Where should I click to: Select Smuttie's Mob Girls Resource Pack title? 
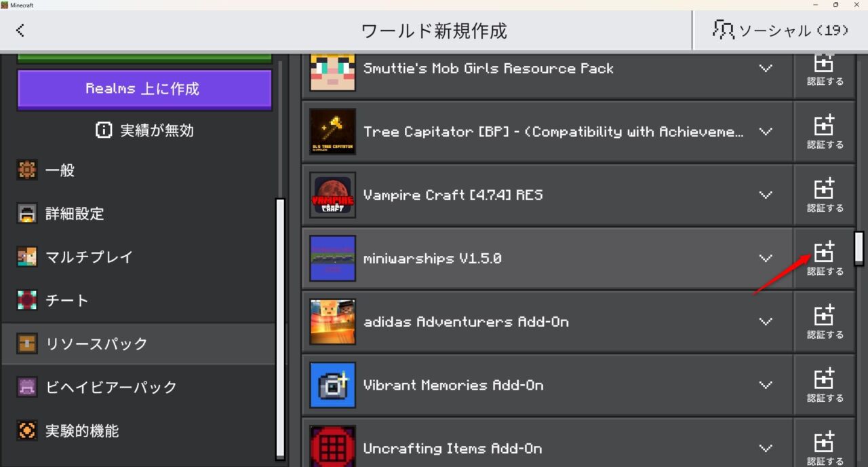488,69
